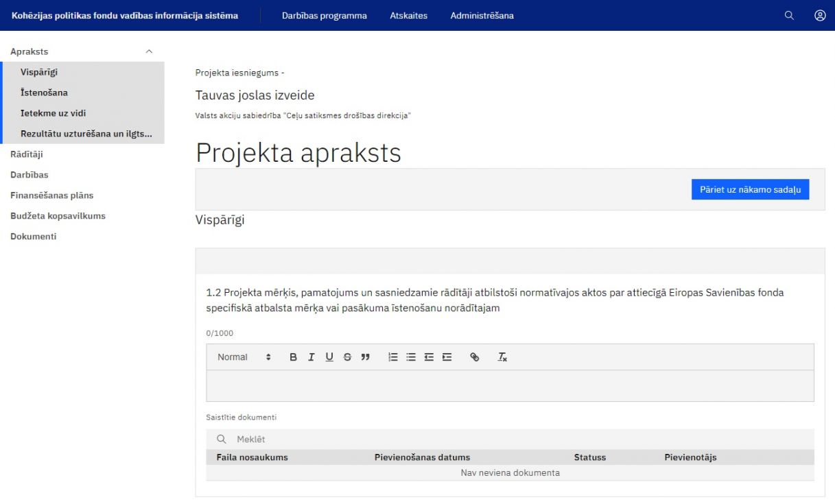Click the Meklēt document search field
Screen dimensions: 835x504
click(x=510, y=439)
